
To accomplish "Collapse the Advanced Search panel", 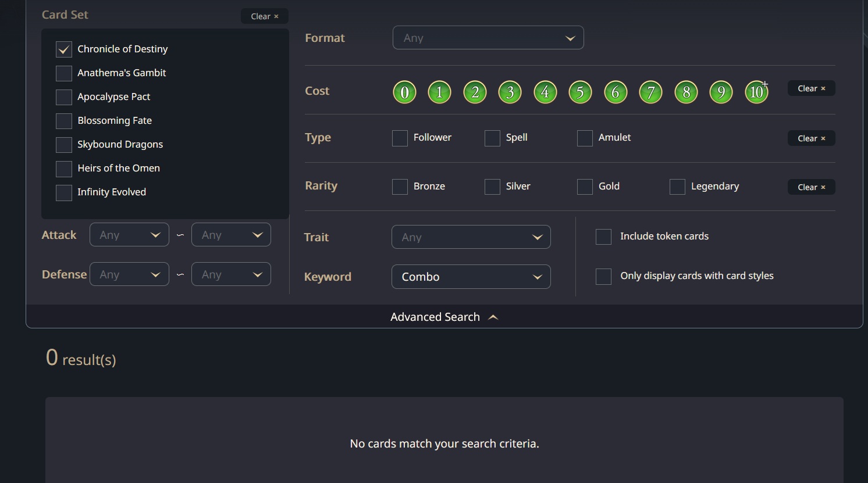I will pyautogui.click(x=444, y=317).
